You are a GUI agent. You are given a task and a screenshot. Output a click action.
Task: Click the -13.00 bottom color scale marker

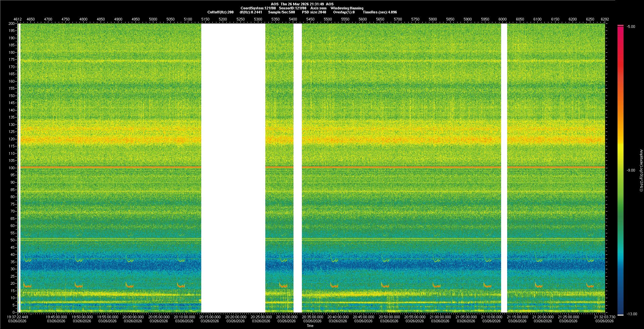631,314
